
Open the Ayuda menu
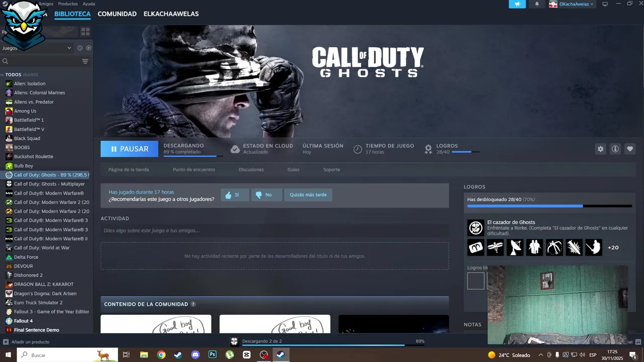point(89,4)
